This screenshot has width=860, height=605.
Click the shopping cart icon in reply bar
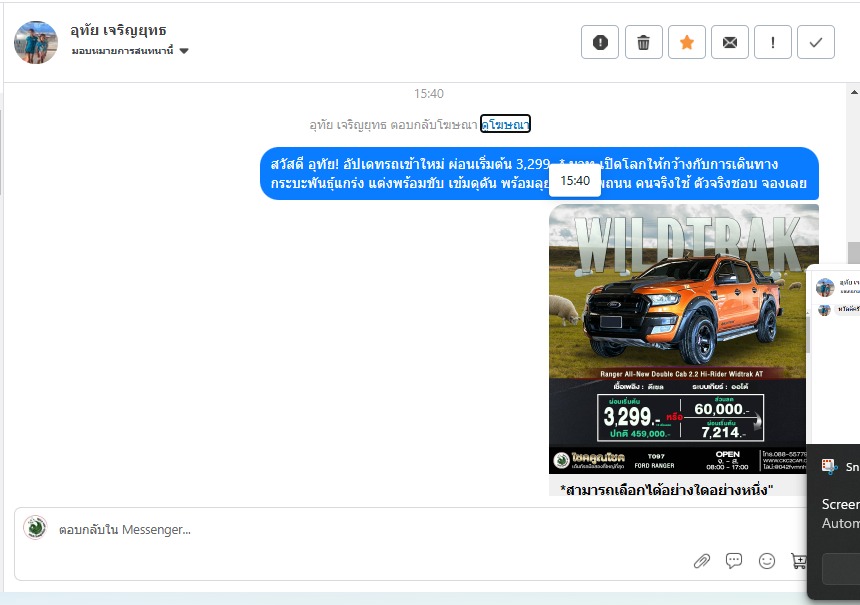pos(799,561)
